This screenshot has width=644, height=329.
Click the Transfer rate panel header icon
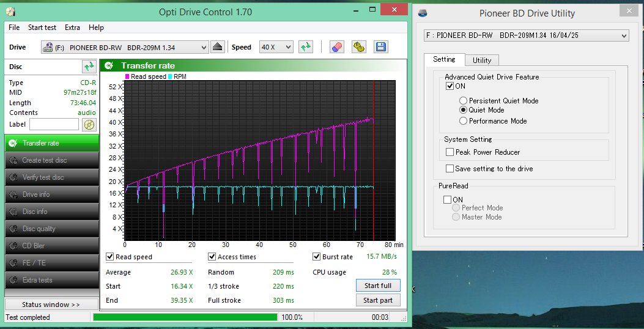(109, 65)
